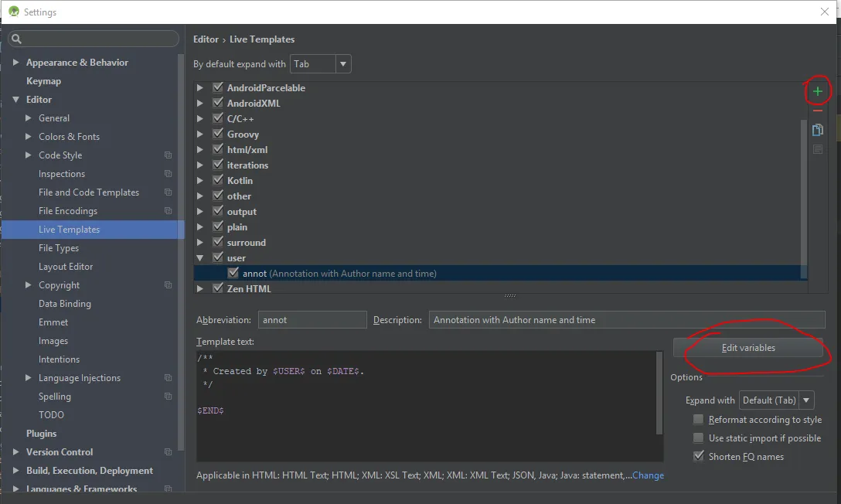Uncheck the AndroidParcelable template group
This screenshot has width=841, height=504.
tap(218, 87)
